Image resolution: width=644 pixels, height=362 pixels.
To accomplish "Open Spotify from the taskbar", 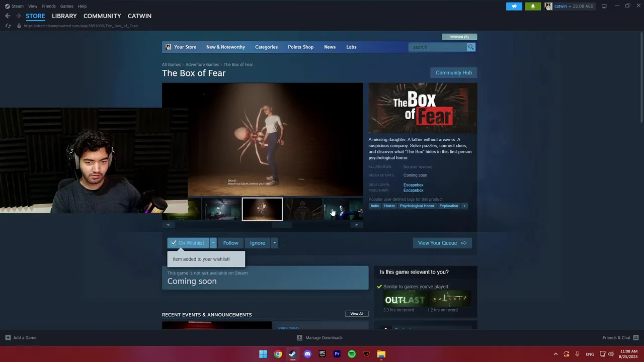I will coord(352,354).
